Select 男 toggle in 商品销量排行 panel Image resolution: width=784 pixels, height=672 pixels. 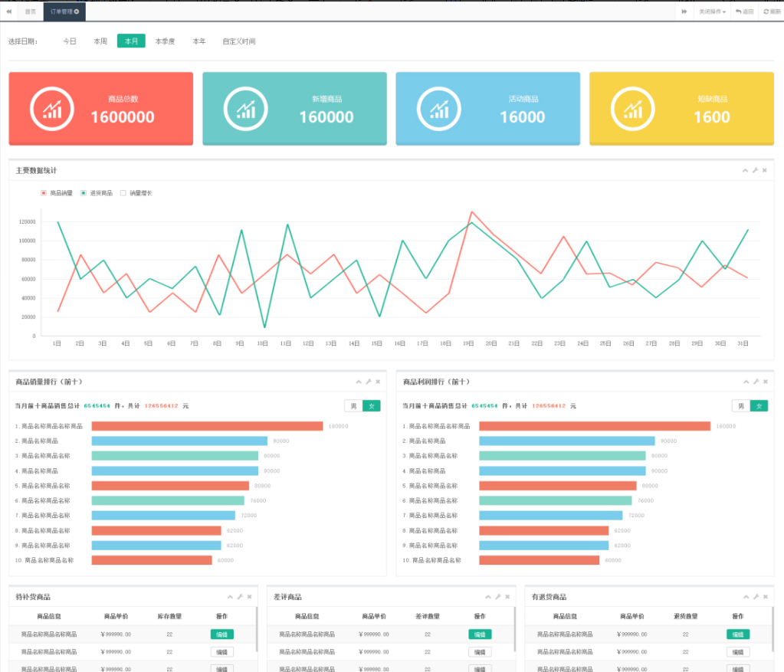[353, 406]
